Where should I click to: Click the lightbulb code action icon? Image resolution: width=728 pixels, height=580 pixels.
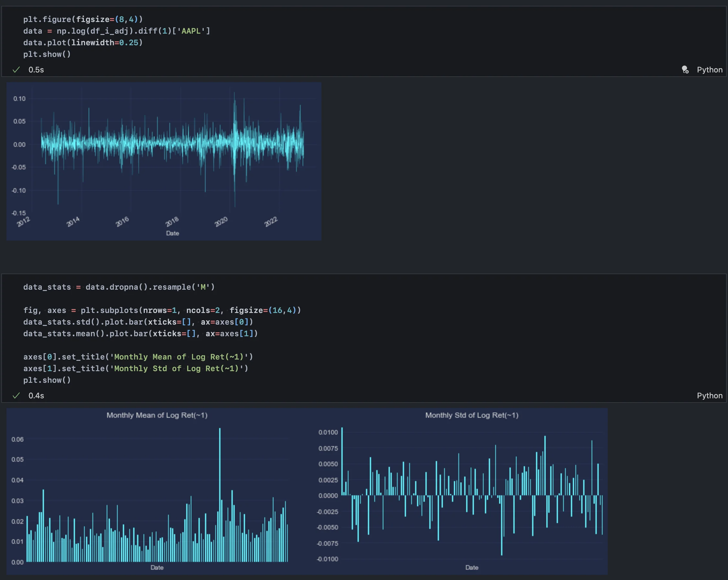click(685, 70)
